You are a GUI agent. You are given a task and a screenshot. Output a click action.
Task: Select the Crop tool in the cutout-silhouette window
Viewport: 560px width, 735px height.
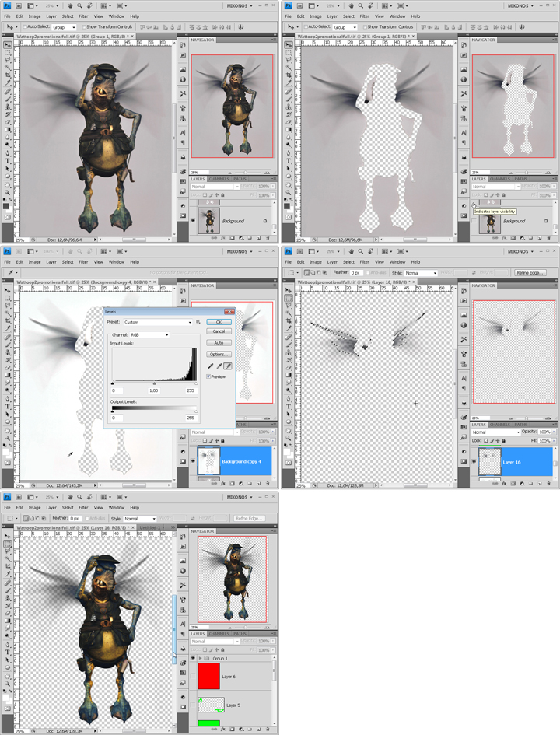click(289, 75)
